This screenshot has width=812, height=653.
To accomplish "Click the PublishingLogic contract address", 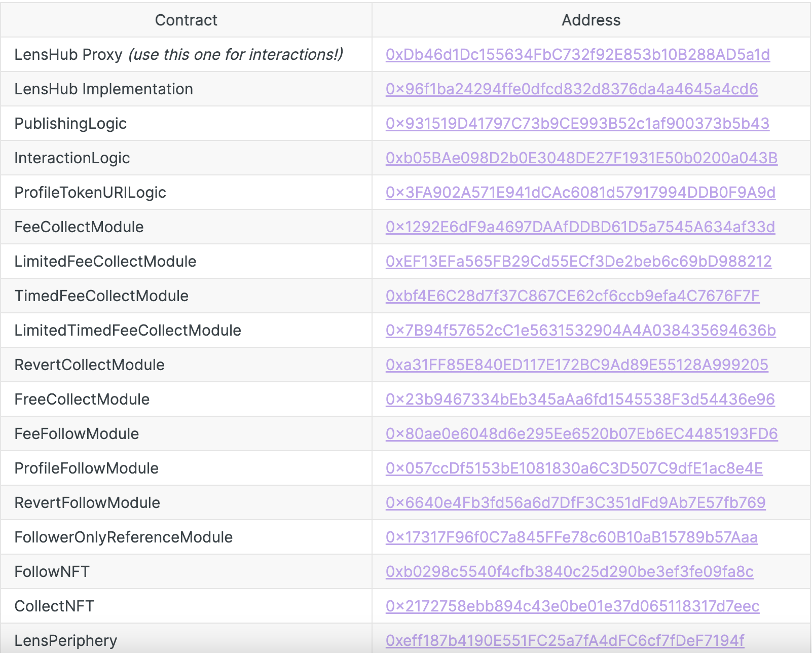I will pyautogui.click(x=577, y=124).
